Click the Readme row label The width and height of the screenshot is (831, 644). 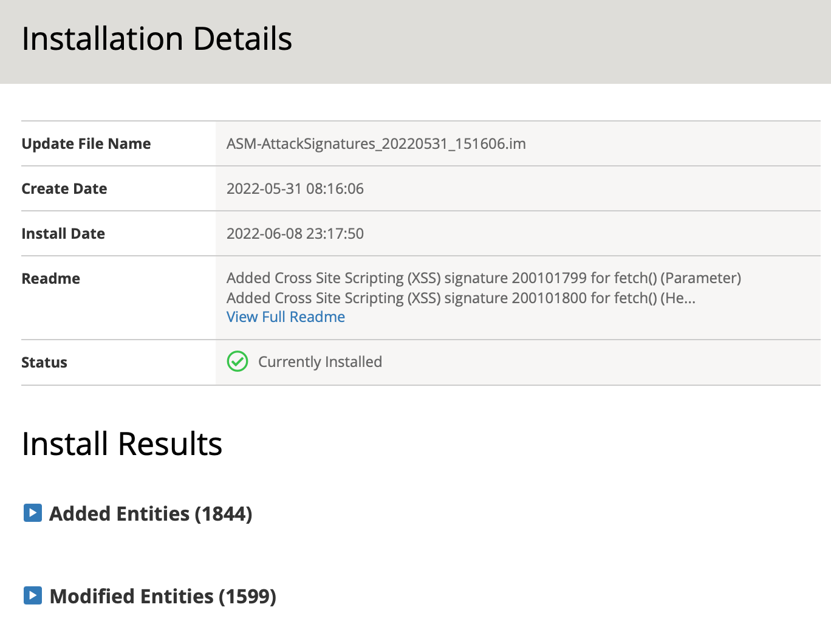click(x=51, y=279)
